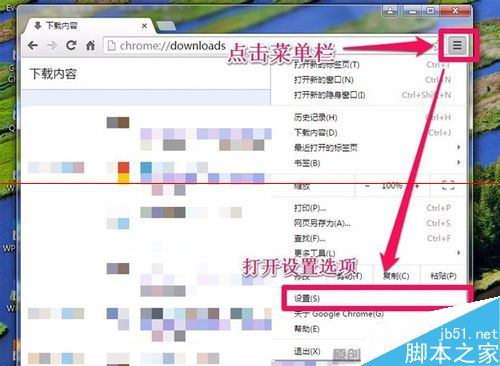Close the 下载内容 tab
This screenshot has height=366, width=500.
[144, 26]
